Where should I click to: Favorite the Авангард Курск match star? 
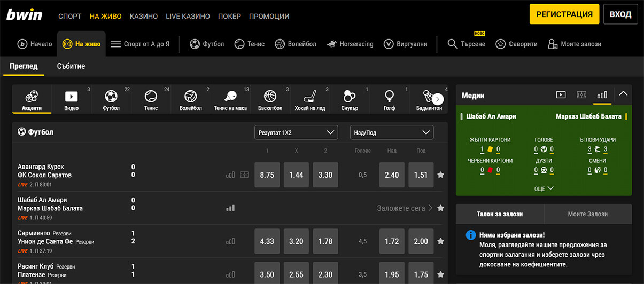pyautogui.click(x=440, y=175)
